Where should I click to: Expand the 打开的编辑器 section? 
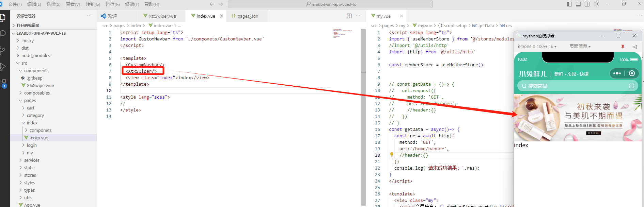tap(53, 25)
